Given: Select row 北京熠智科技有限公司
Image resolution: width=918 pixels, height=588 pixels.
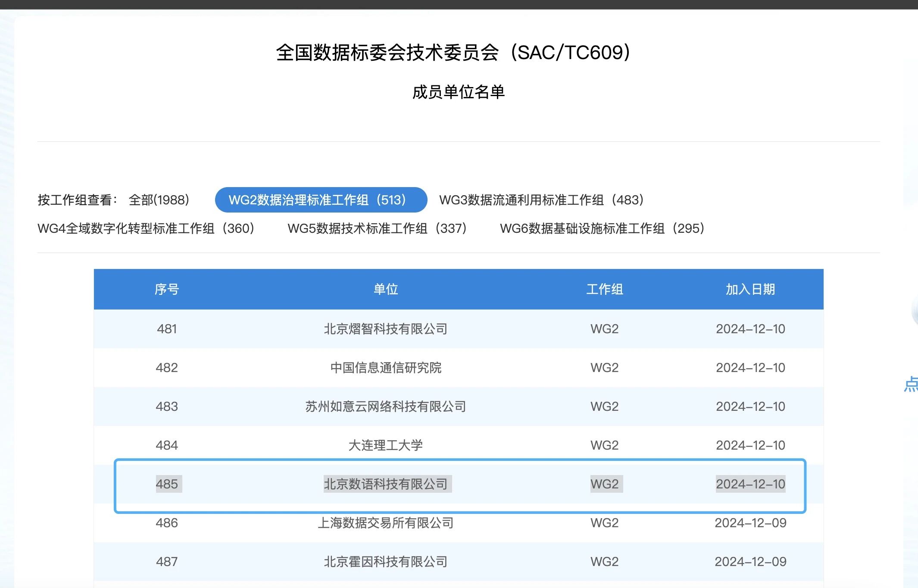Looking at the screenshot, I should 386,329.
